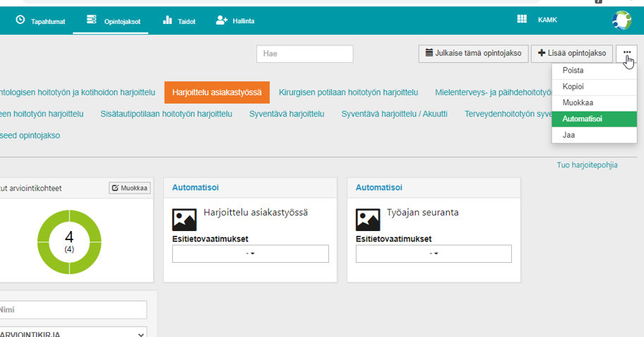Click the Tuo harjoitepohjia link

[x=587, y=165]
